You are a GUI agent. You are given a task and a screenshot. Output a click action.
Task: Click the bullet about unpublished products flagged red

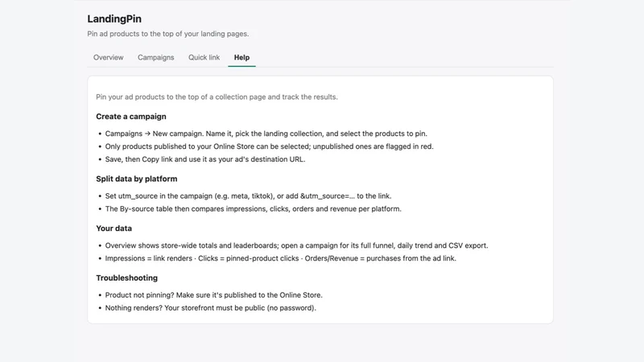(x=270, y=146)
